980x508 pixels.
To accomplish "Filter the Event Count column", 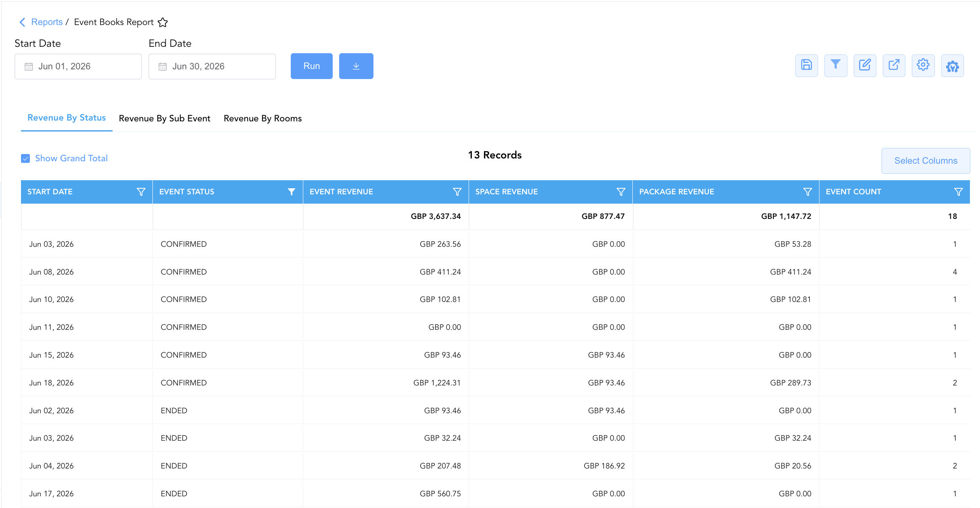I will [x=959, y=192].
